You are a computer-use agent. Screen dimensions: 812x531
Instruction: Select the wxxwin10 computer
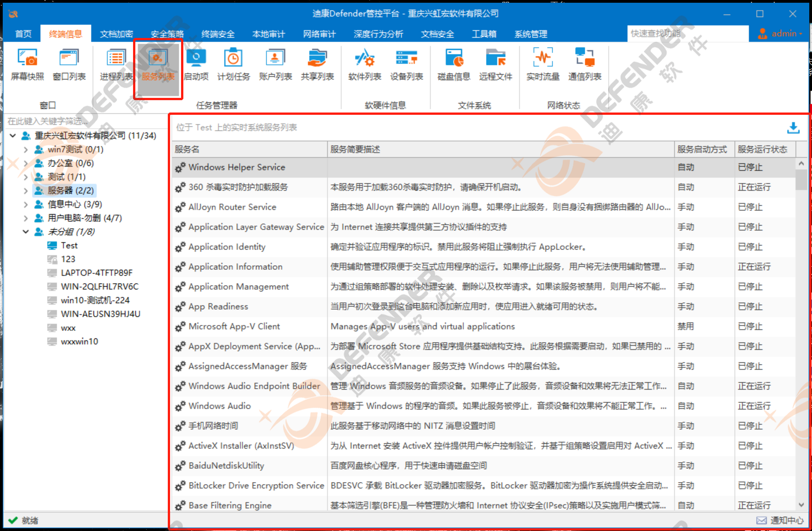pos(79,342)
